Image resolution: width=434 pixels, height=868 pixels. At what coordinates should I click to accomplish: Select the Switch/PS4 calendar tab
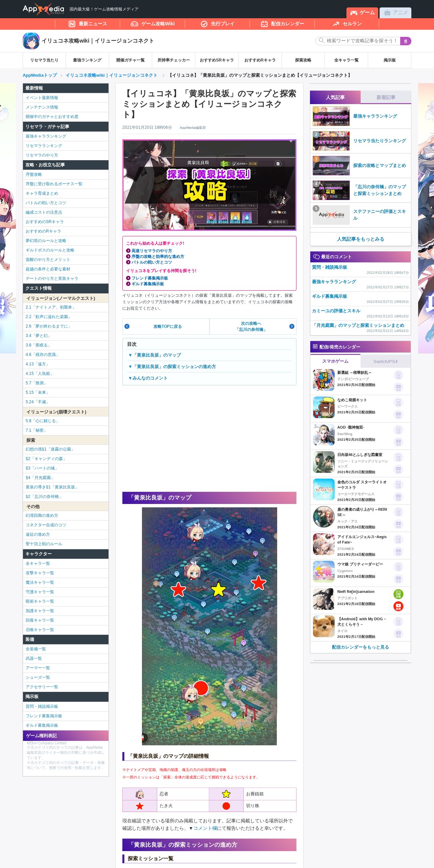(386, 361)
